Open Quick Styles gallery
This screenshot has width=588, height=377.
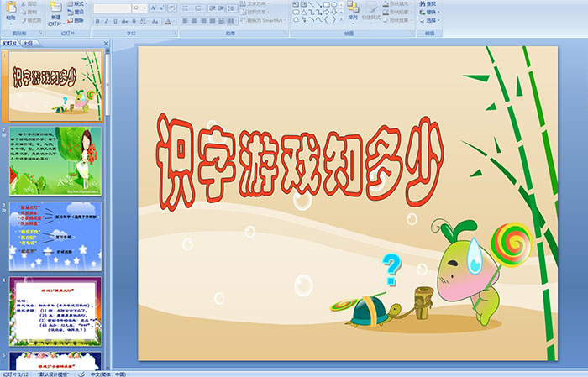click(x=371, y=12)
